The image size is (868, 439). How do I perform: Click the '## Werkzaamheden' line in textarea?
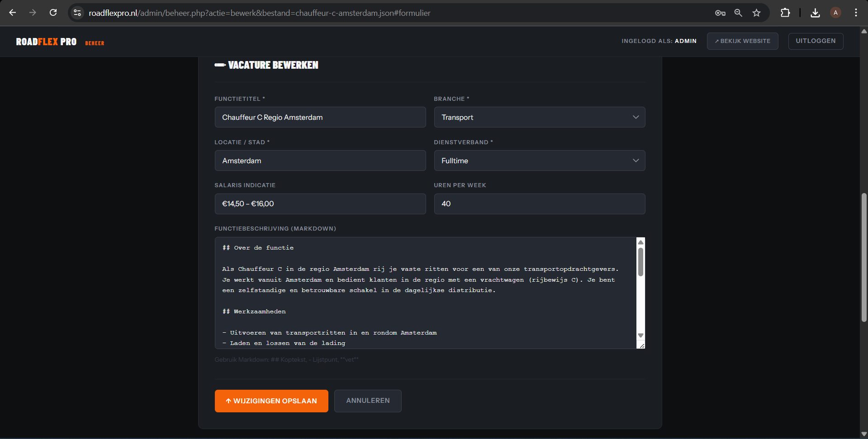254,312
